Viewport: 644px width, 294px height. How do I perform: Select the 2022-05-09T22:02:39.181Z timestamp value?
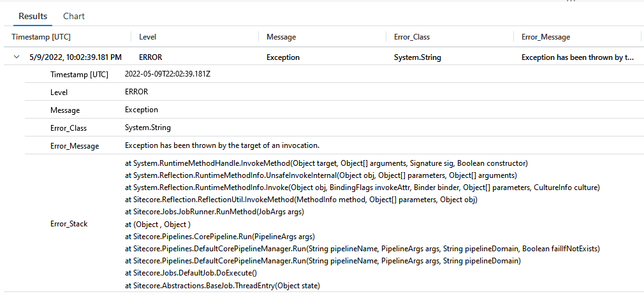pos(168,75)
